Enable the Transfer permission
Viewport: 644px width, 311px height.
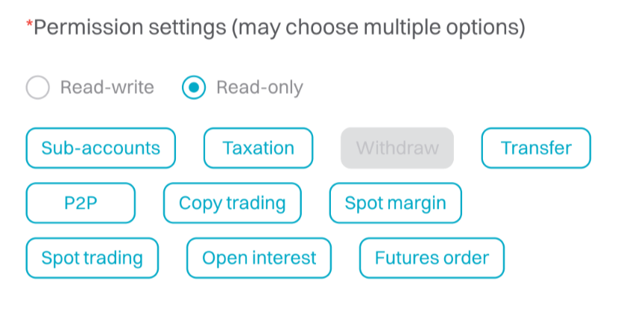click(x=536, y=148)
